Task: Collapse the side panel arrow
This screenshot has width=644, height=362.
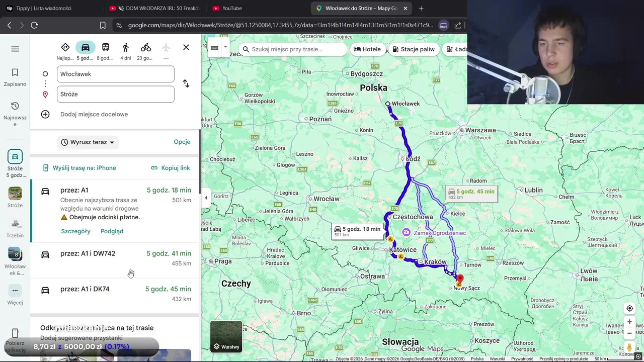Action: pos(206,198)
